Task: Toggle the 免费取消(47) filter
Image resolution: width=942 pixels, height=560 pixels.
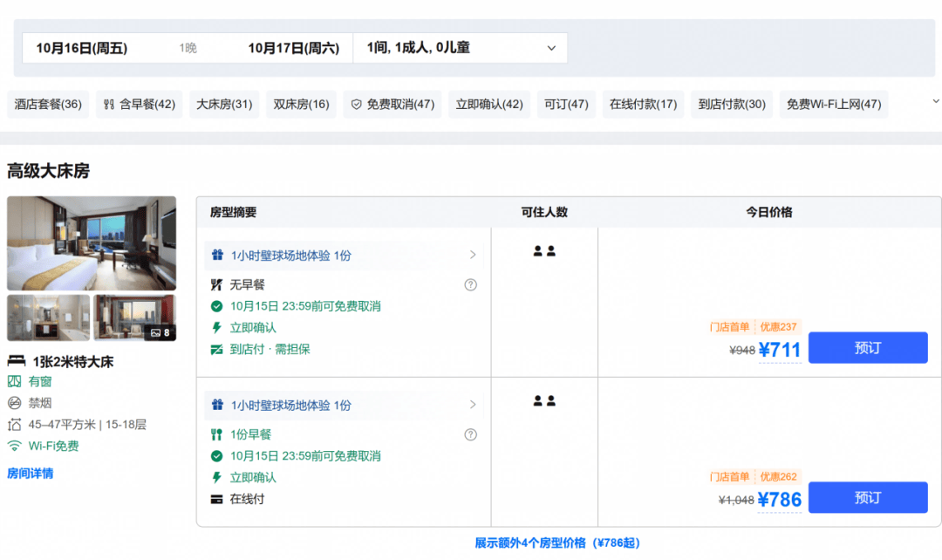Action: tap(392, 105)
